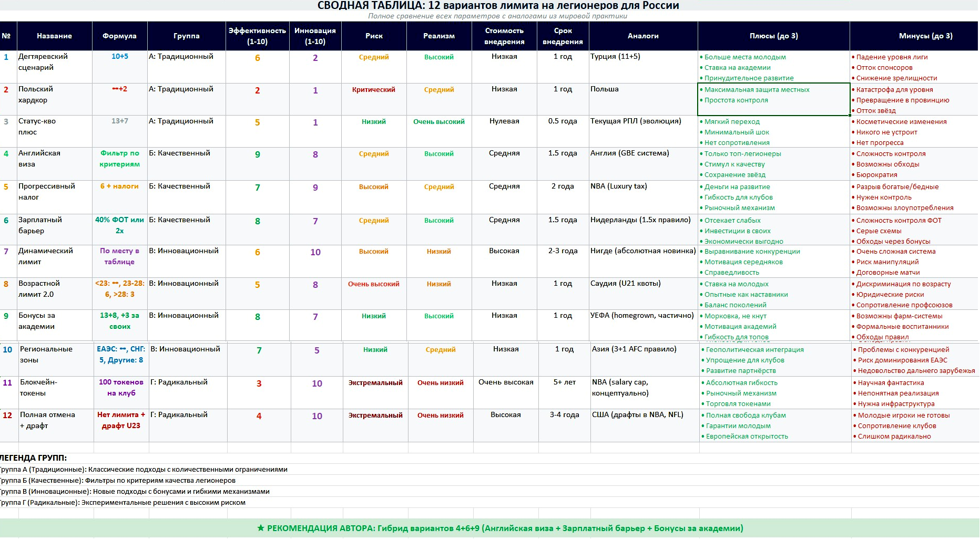Click the 'Название' column header
980x540 pixels.
click(54, 36)
